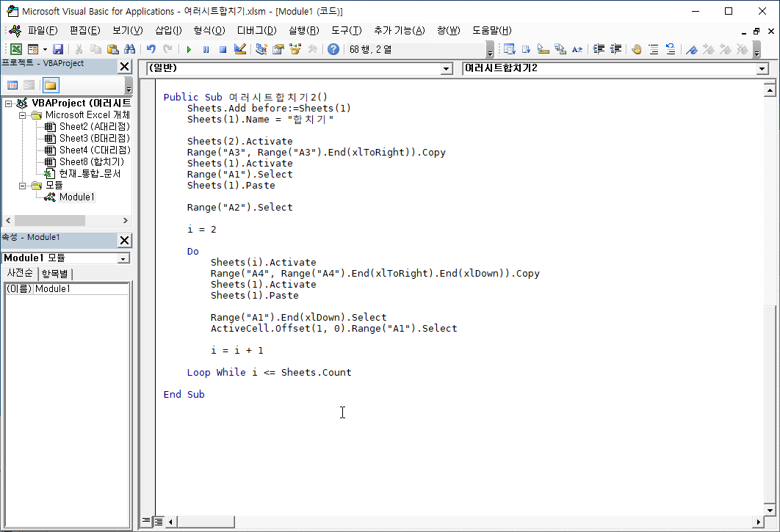Save the workbook with floppy icon
This screenshot has width=780, height=532.
pyautogui.click(x=58, y=49)
